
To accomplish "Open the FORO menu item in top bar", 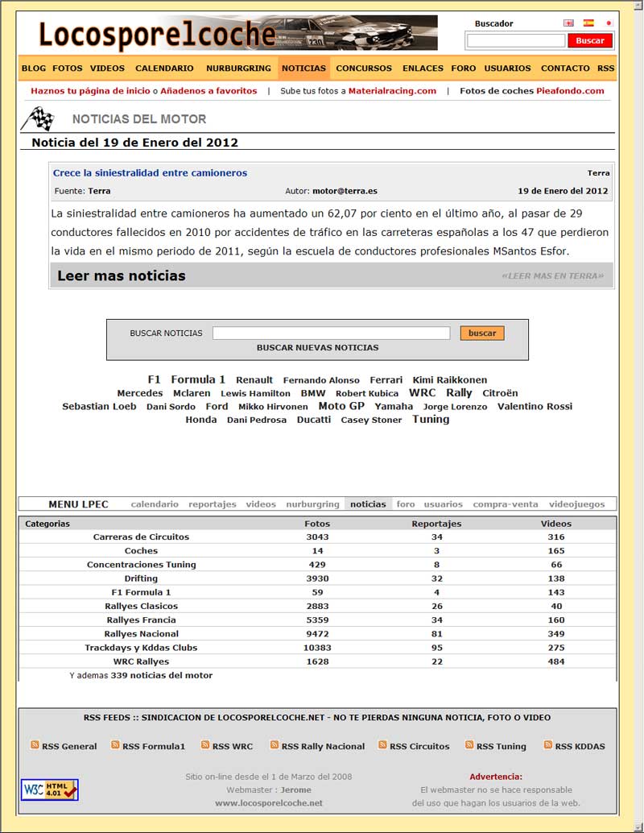I will click(464, 68).
